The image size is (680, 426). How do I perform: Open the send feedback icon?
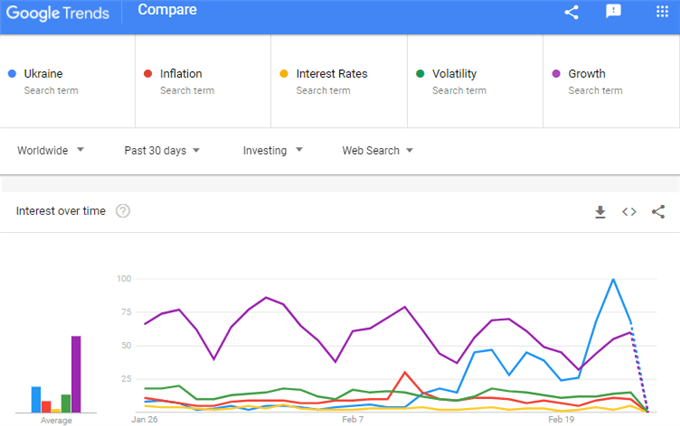point(613,11)
